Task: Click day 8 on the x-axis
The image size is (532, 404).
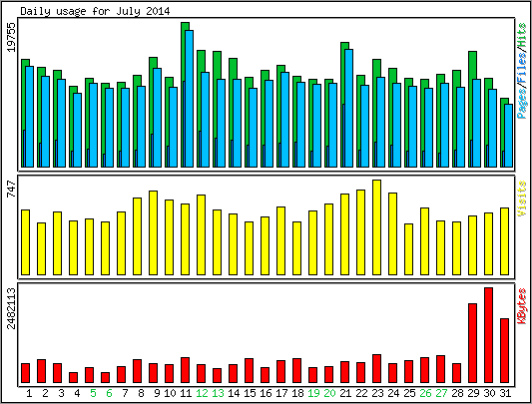Action: pos(141,393)
